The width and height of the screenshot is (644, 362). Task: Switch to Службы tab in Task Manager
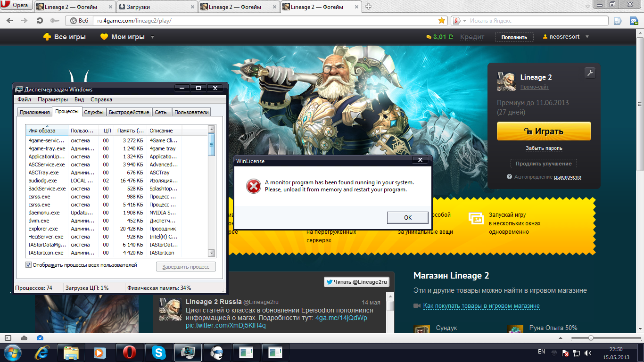tap(94, 112)
